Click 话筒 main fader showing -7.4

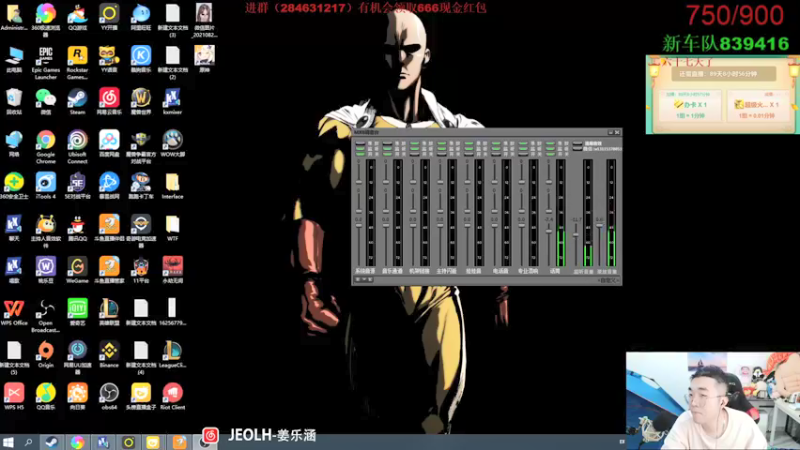[549, 231]
